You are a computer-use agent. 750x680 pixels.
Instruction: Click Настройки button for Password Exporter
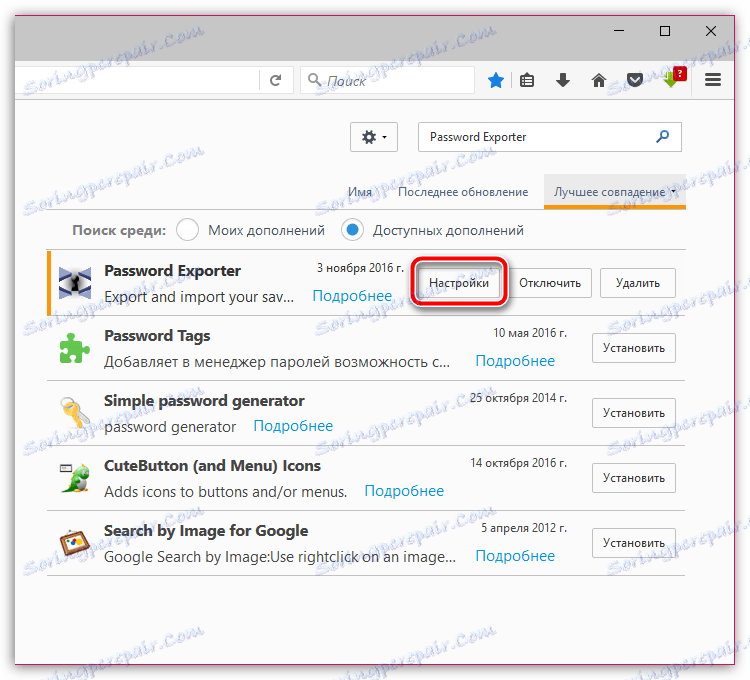[x=459, y=283]
